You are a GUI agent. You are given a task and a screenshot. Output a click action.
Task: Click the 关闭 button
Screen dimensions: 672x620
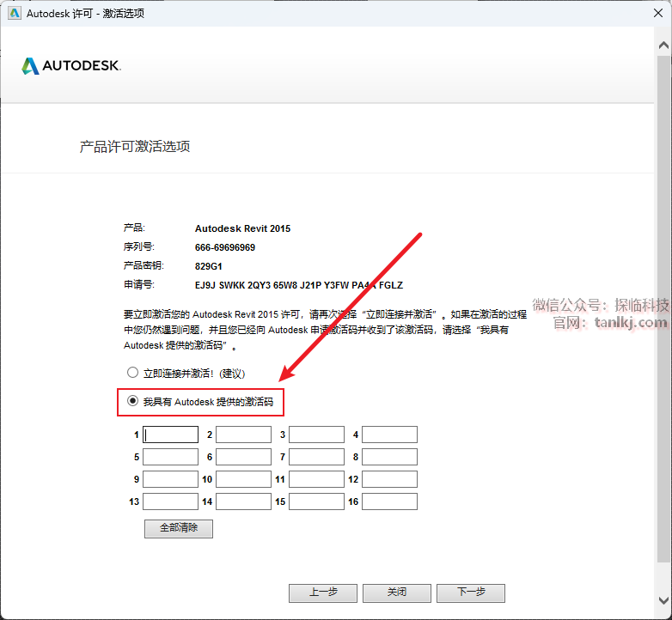click(397, 593)
